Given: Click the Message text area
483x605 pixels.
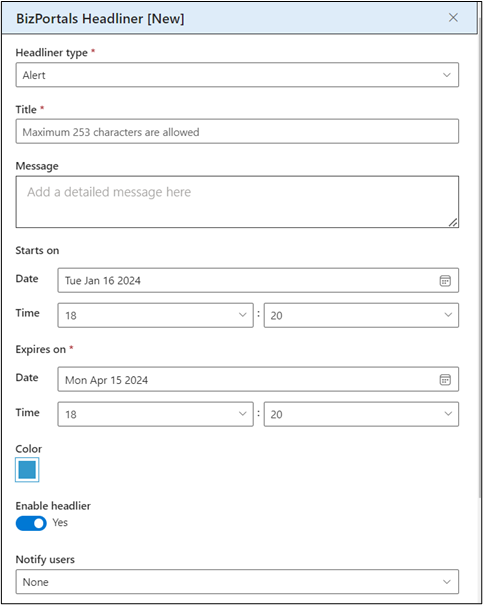Looking at the screenshot, I should [237, 202].
